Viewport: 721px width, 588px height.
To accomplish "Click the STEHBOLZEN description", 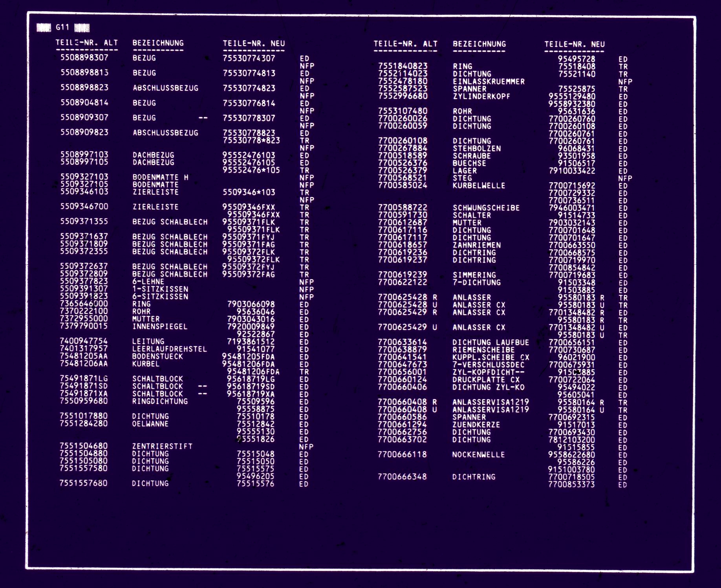I will click(x=477, y=148).
